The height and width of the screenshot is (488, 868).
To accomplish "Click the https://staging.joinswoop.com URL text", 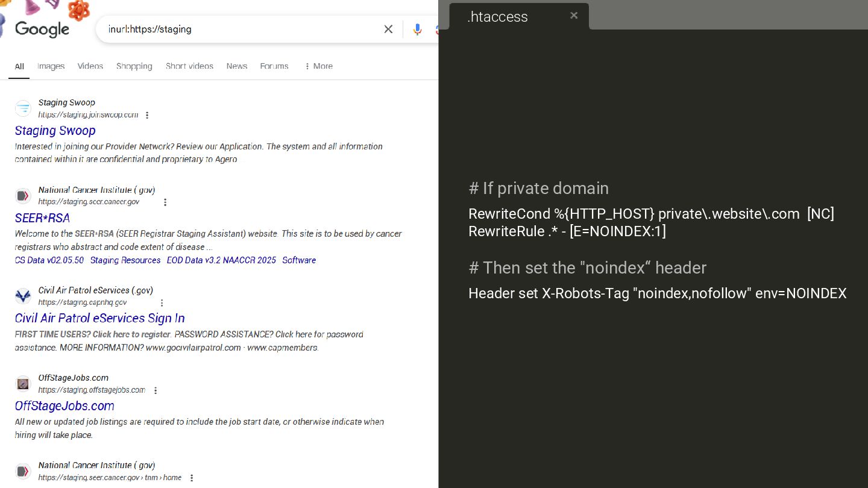I will (x=88, y=114).
